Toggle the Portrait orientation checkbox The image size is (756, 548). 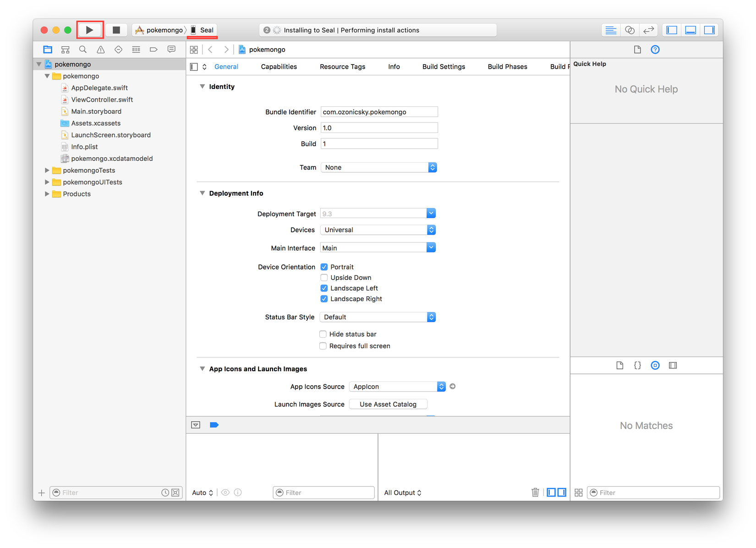[324, 267]
